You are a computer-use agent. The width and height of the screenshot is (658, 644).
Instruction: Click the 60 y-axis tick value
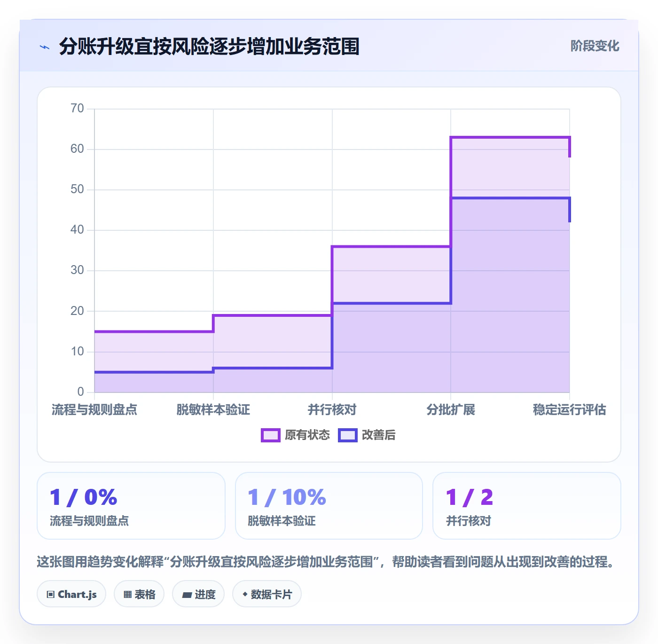tap(77, 149)
